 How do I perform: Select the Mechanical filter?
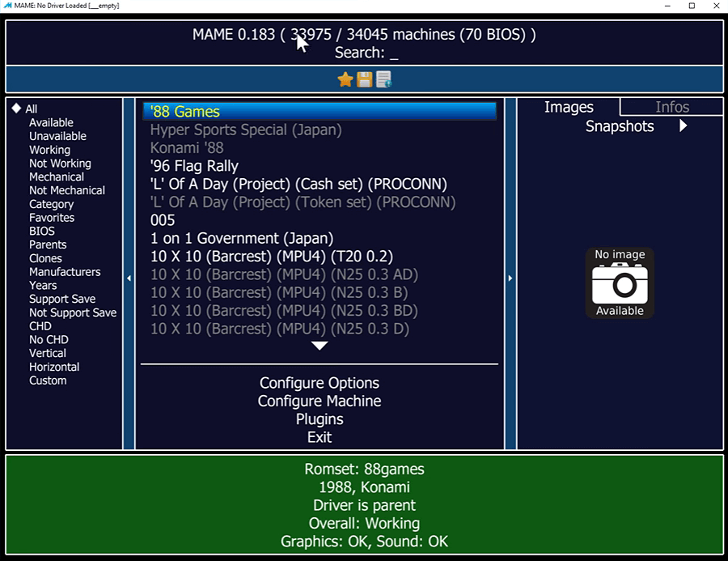(56, 176)
